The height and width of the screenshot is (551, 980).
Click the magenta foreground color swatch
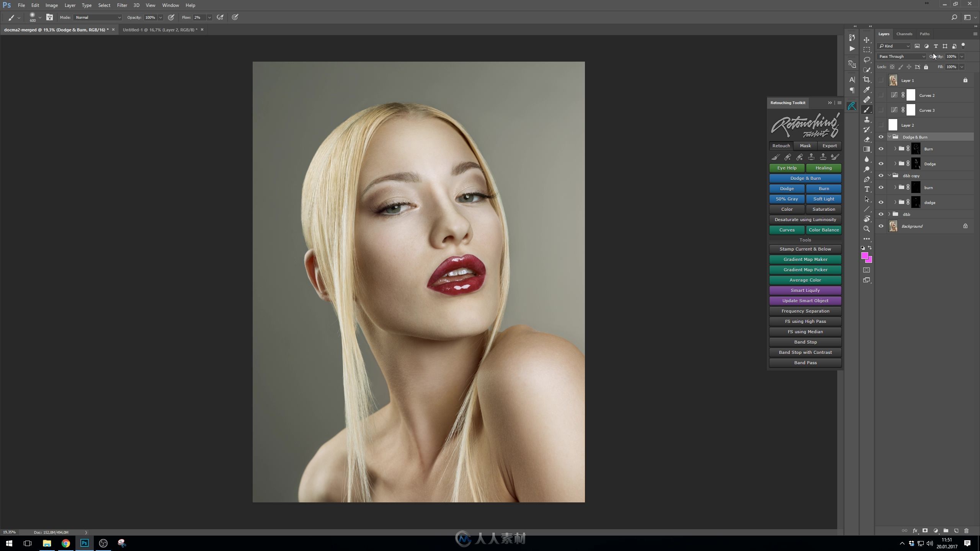[x=864, y=256]
